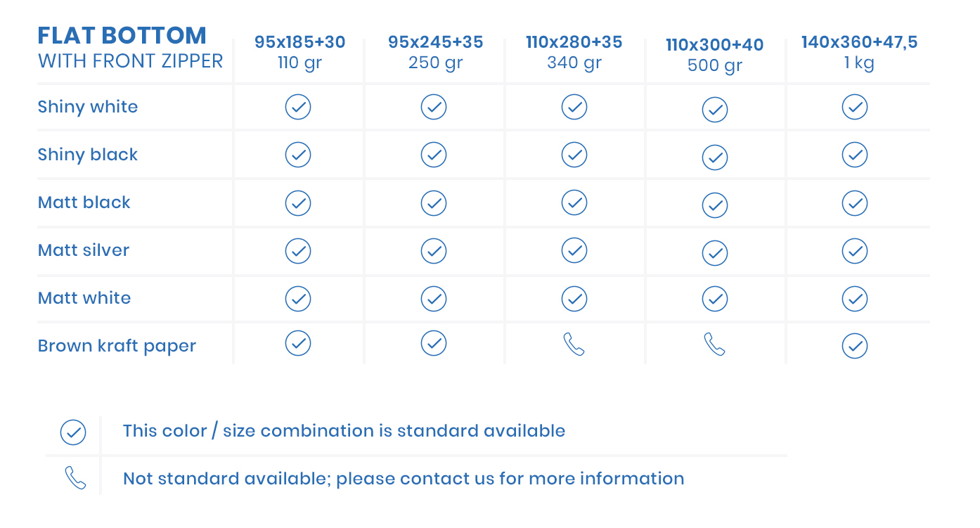
Task: Click the checkmark icon in the legend
Action: [x=73, y=432]
